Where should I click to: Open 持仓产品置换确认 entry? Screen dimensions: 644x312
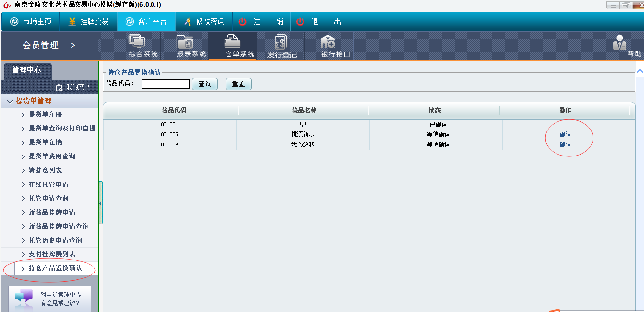56,269
